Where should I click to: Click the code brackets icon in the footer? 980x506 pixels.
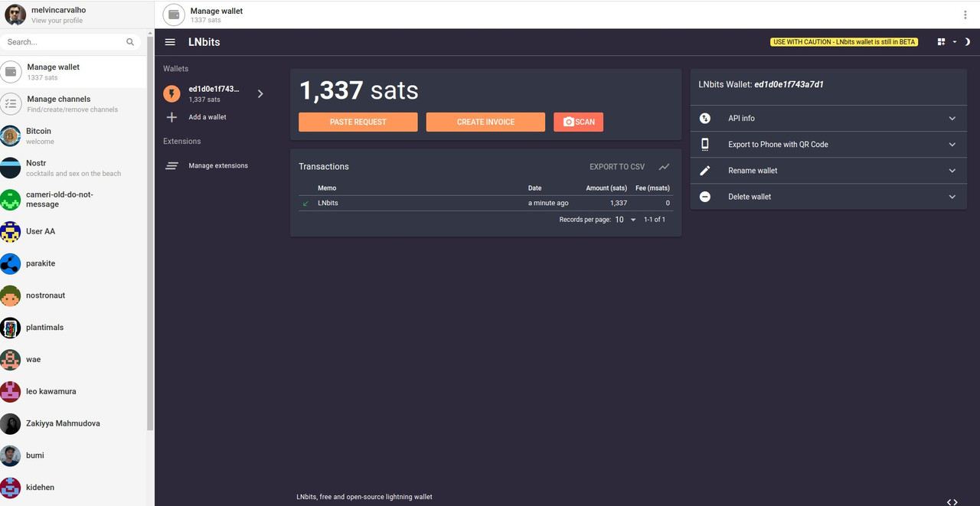coord(952,502)
